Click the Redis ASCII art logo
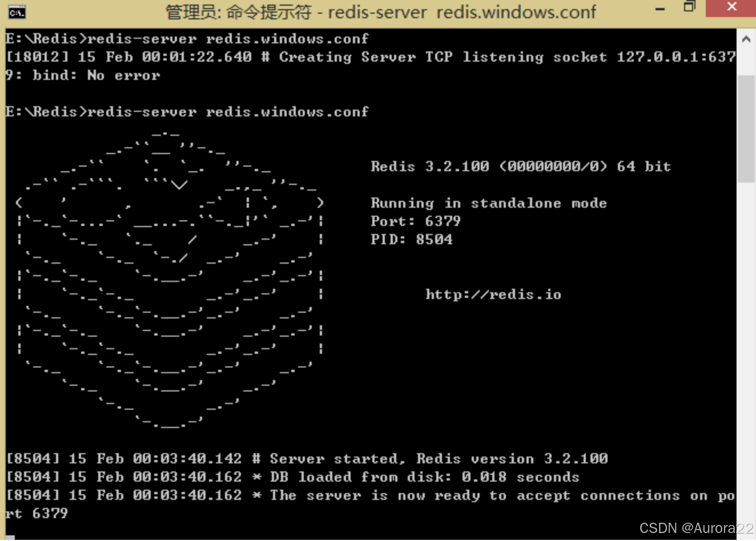This screenshot has height=541, width=756. pyautogui.click(x=170, y=280)
